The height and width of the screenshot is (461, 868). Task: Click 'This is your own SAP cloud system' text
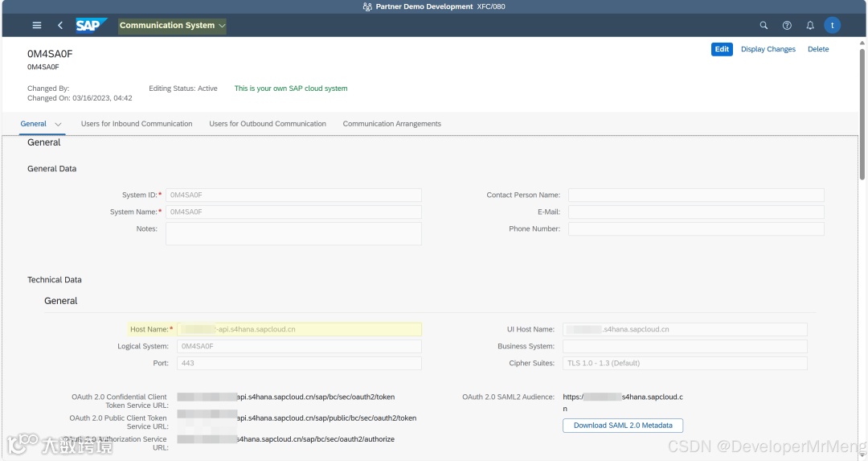(x=291, y=88)
